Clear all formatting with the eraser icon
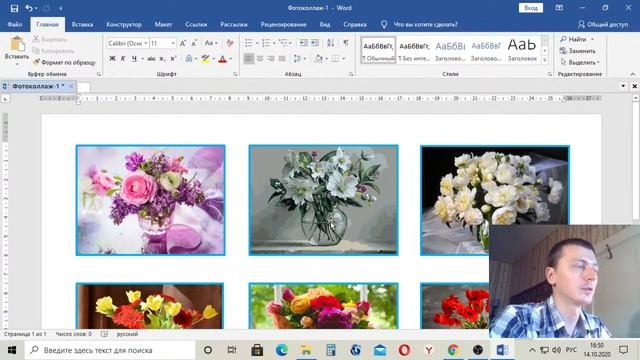The width and height of the screenshot is (640, 360). [230, 43]
